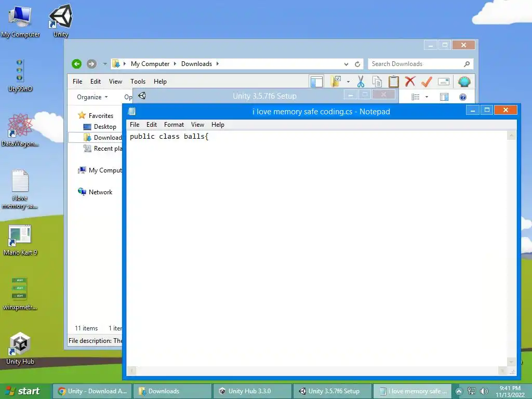Open the folder options dropdown arrow
This screenshot has width=532, height=399.
[348, 82]
